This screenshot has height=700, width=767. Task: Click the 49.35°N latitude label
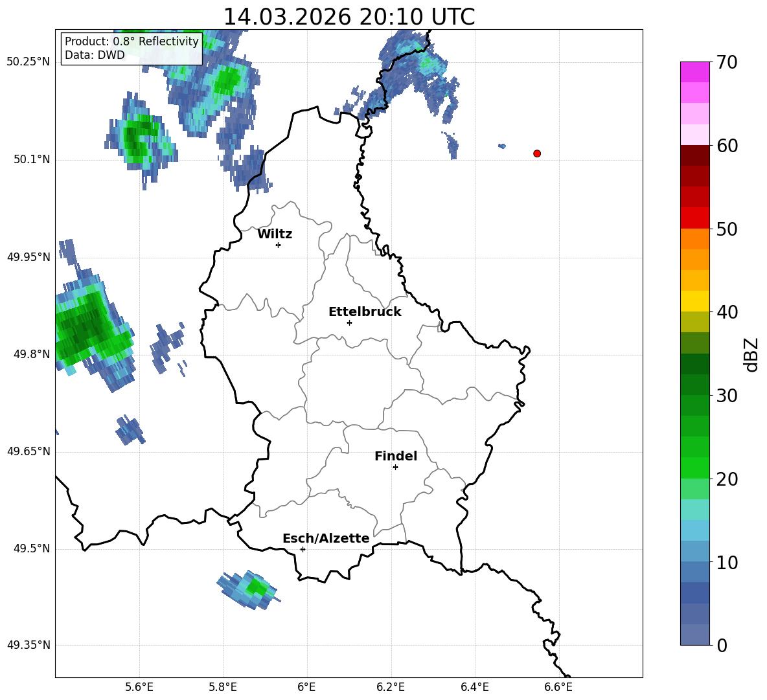coord(29,645)
